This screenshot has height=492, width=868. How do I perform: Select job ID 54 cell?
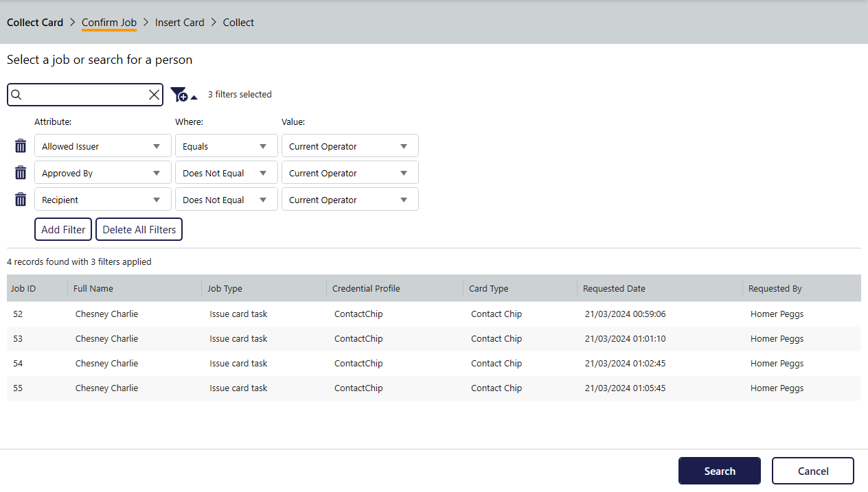(18, 363)
